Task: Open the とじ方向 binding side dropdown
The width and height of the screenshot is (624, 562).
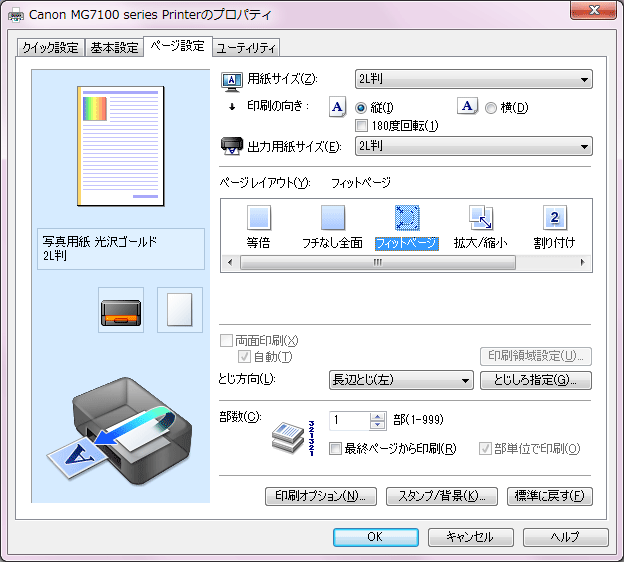Action: tap(401, 380)
